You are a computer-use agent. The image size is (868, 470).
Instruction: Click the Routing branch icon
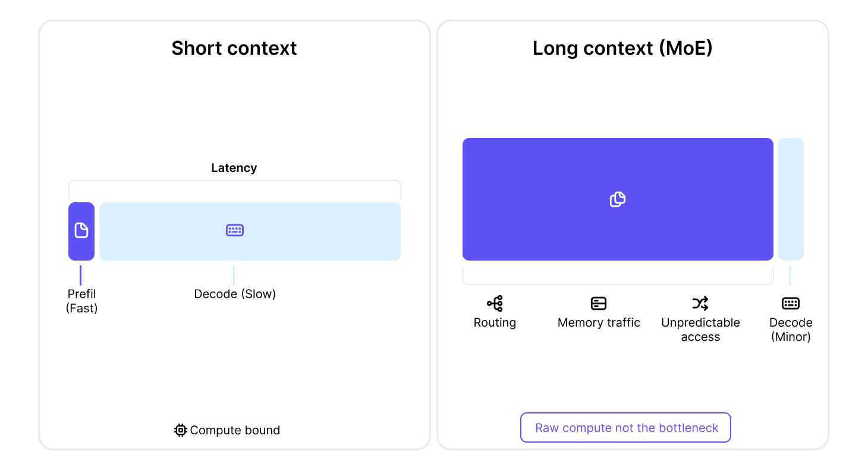pos(495,303)
